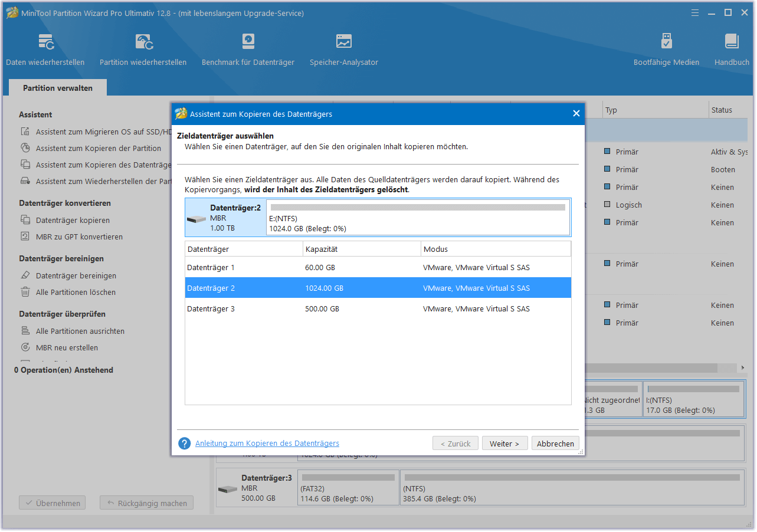Click E:(NTFS) partition bar in dialog preview

click(418, 218)
